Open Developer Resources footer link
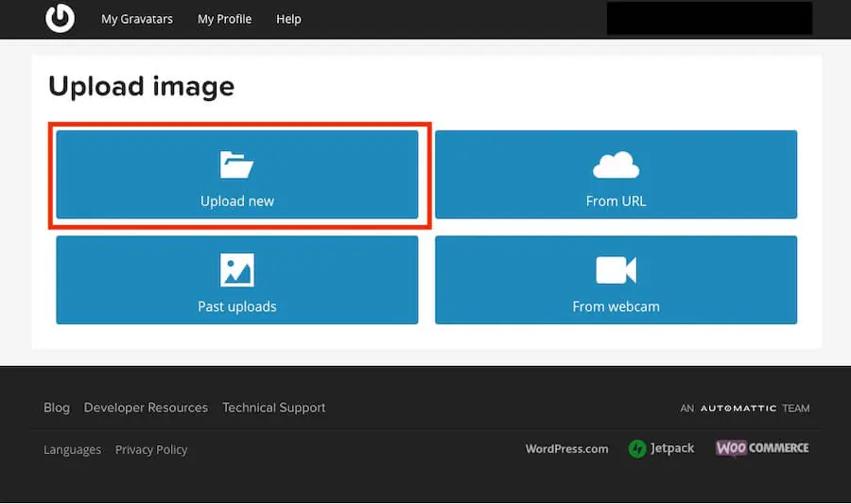851x504 pixels. [x=146, y=408]
